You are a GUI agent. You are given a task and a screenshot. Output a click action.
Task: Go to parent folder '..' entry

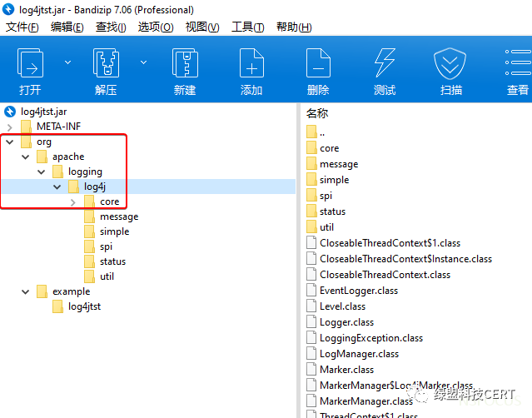click(321, 132)
